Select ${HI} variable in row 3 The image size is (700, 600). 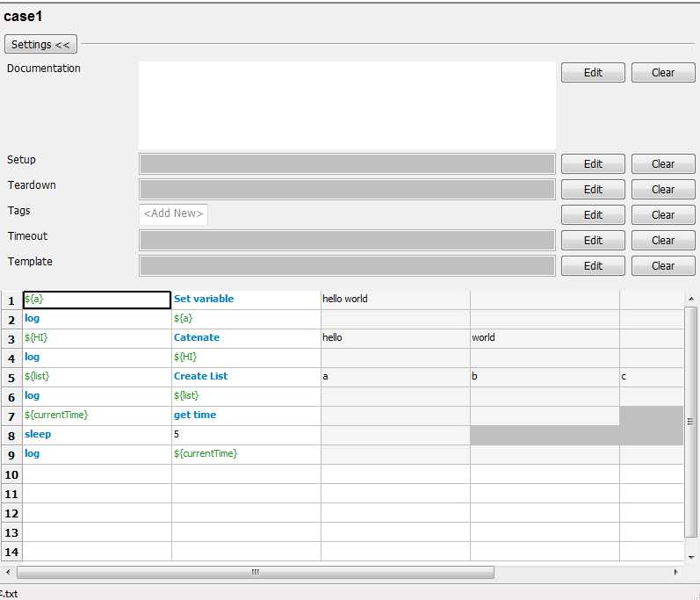pos(97,338)
